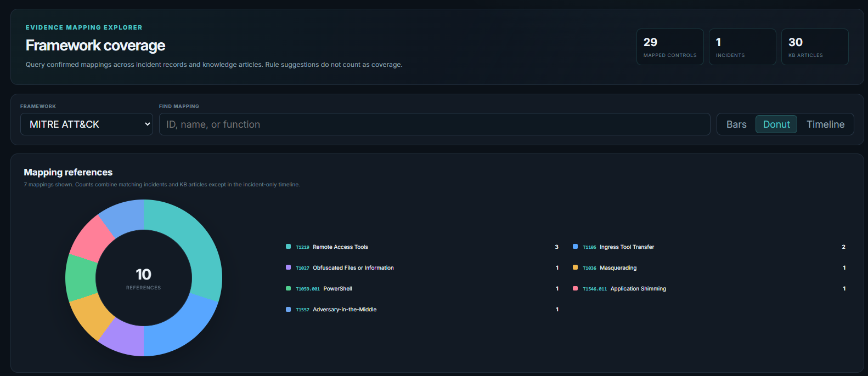
Task: Click the blue swatch beside Adversary-in-the-Middle
Action: tap(289, 309)
